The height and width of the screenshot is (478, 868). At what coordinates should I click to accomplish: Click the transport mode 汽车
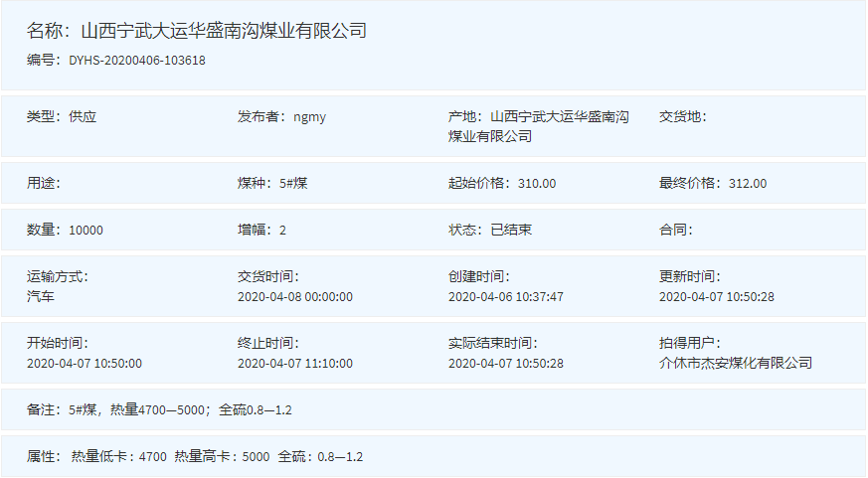click(41, 296)
